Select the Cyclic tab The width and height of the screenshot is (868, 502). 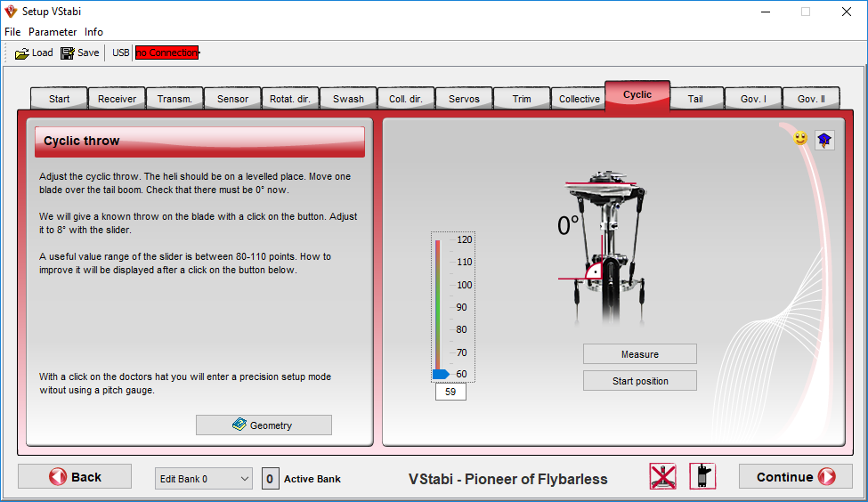click(x=637, y=95)
